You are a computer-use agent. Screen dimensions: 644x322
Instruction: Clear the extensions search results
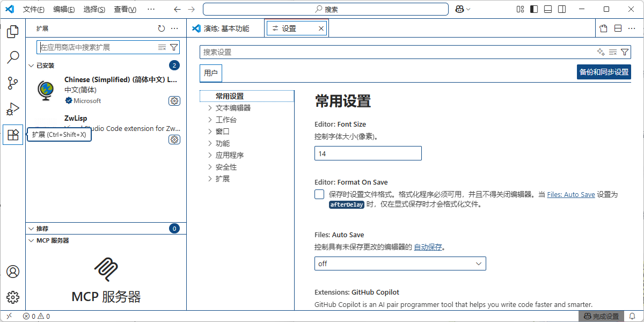coord(162,47)
